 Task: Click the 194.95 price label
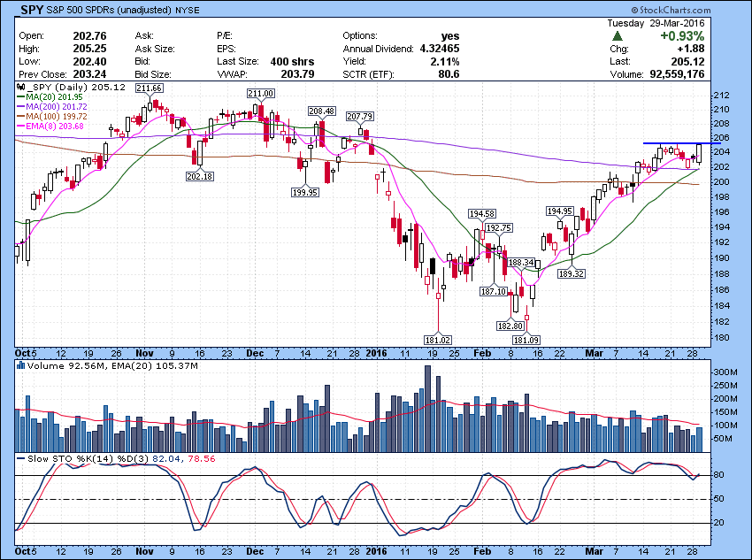560,211
